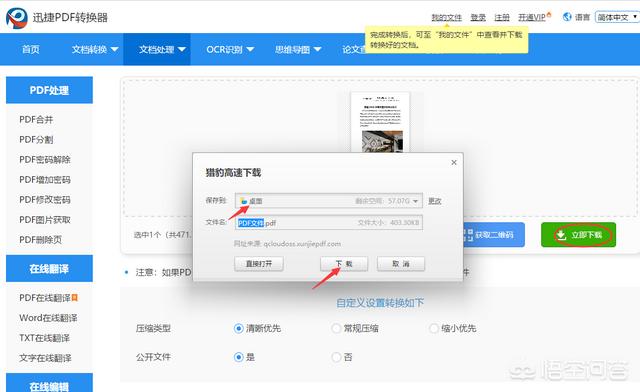640x392 pixels.
Task: Click the 在线编辑 sidebar header
Action: (x=49, y=383)
